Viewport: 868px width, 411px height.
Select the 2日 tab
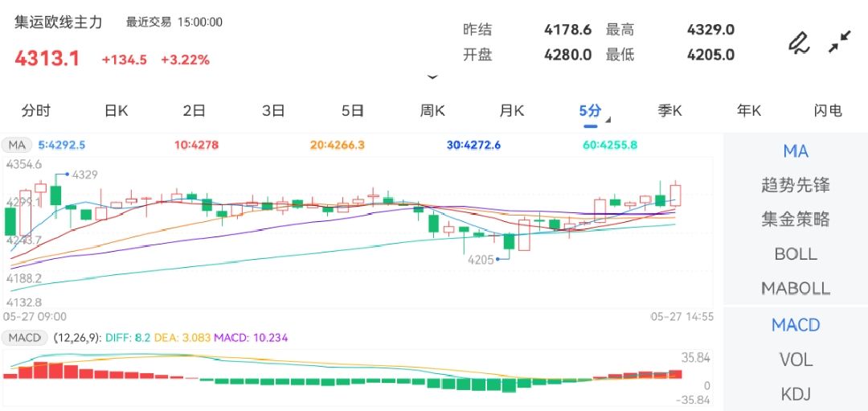tap(194, 111)
